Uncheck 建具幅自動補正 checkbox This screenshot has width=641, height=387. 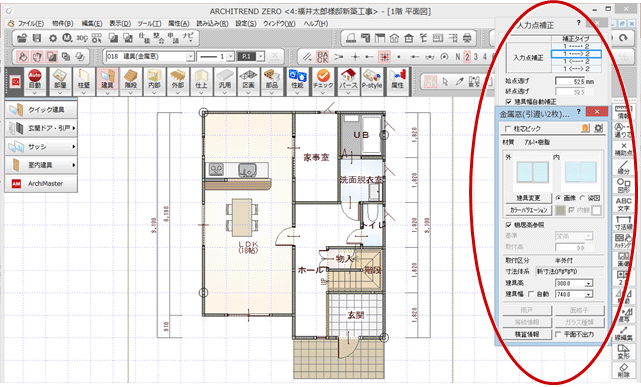click(x=508, y=101)
